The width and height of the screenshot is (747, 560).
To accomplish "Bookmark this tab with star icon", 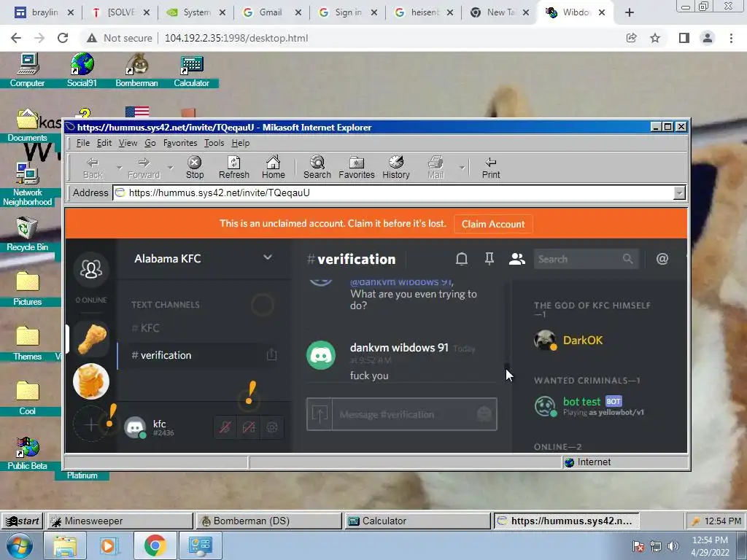I will pyautogui.click(x=655, y=38).
